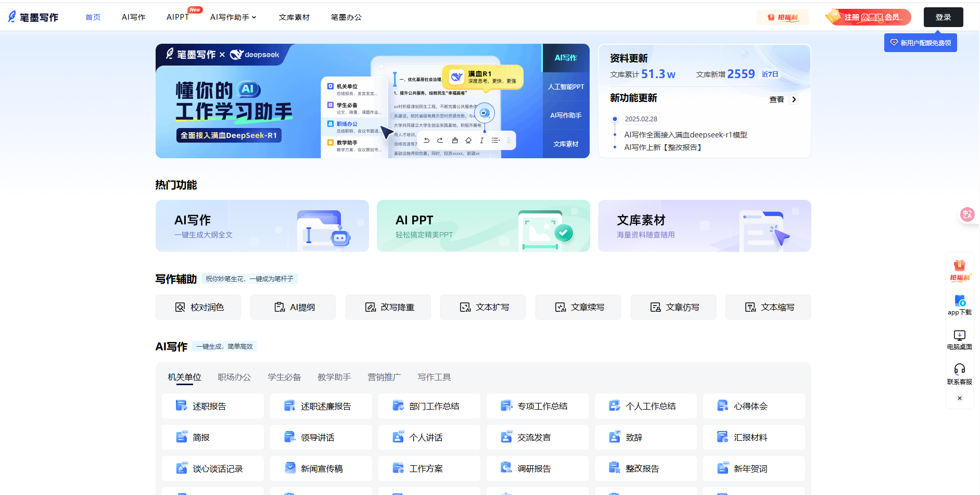Switch to 学生必备 tab
The image size is (980, 495).
pyautogui.click(x=284, y=377)
